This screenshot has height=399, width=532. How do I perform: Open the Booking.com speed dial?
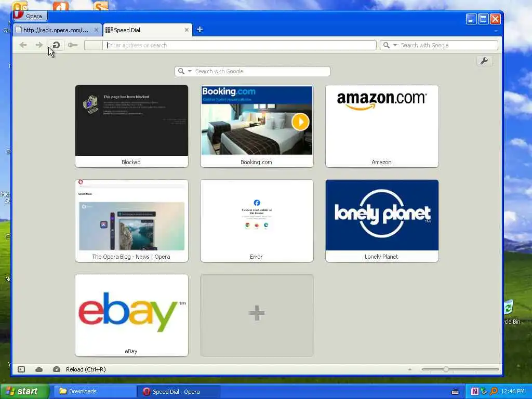[x=257, y=126]
